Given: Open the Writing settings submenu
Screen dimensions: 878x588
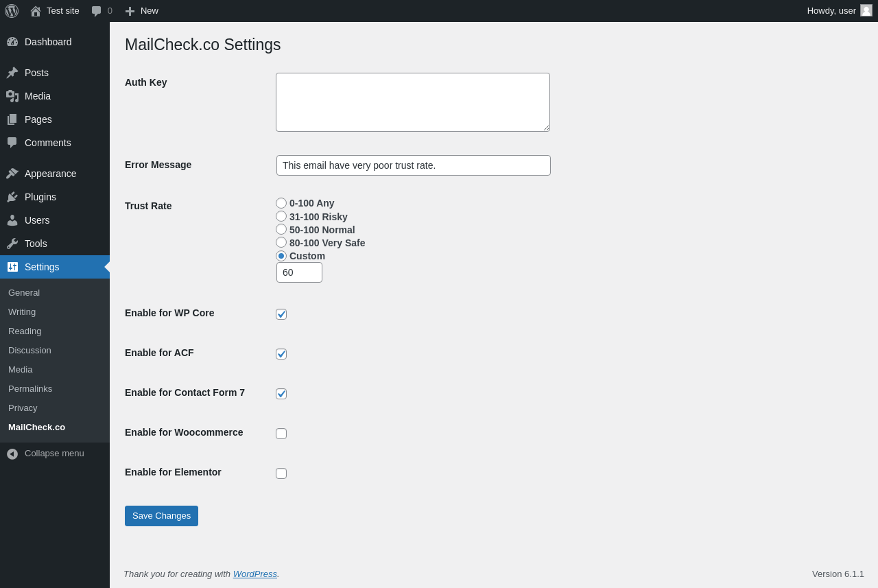Looking at the screenshot, I should [22, 311].
